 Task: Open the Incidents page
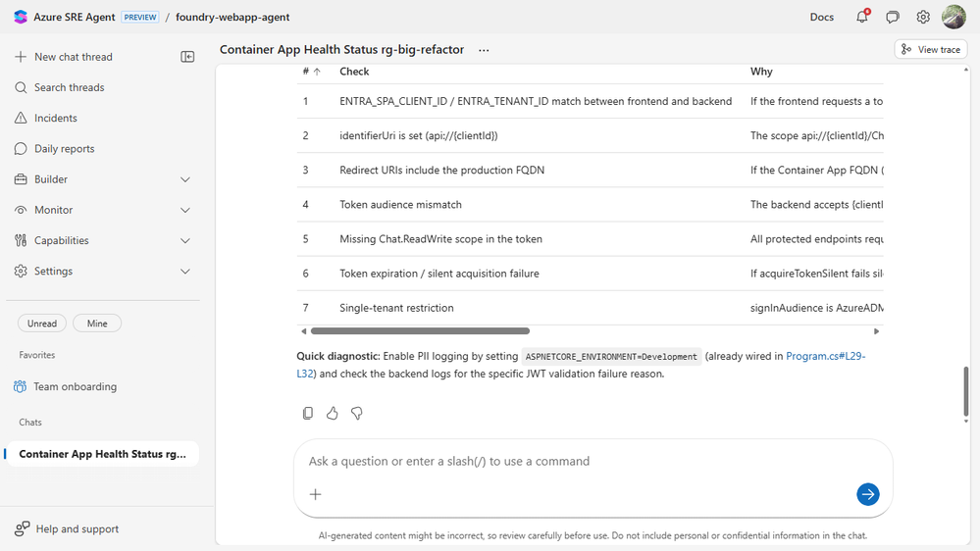point(56,118)
